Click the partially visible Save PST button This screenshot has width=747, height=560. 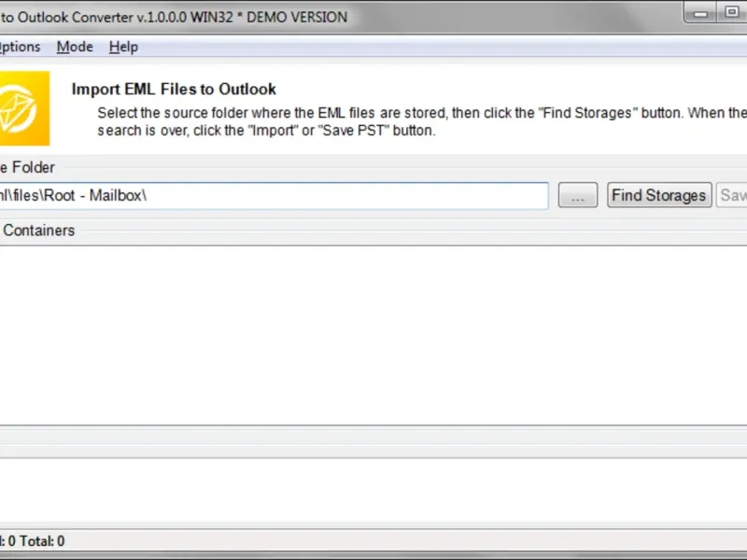coord(732,195)
